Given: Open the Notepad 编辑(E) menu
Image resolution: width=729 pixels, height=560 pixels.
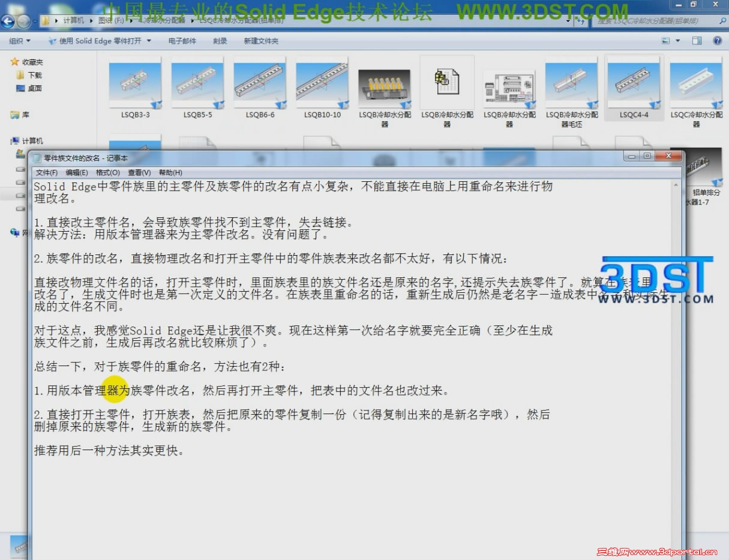Looking at the screenshot, I should coord(77,172).
